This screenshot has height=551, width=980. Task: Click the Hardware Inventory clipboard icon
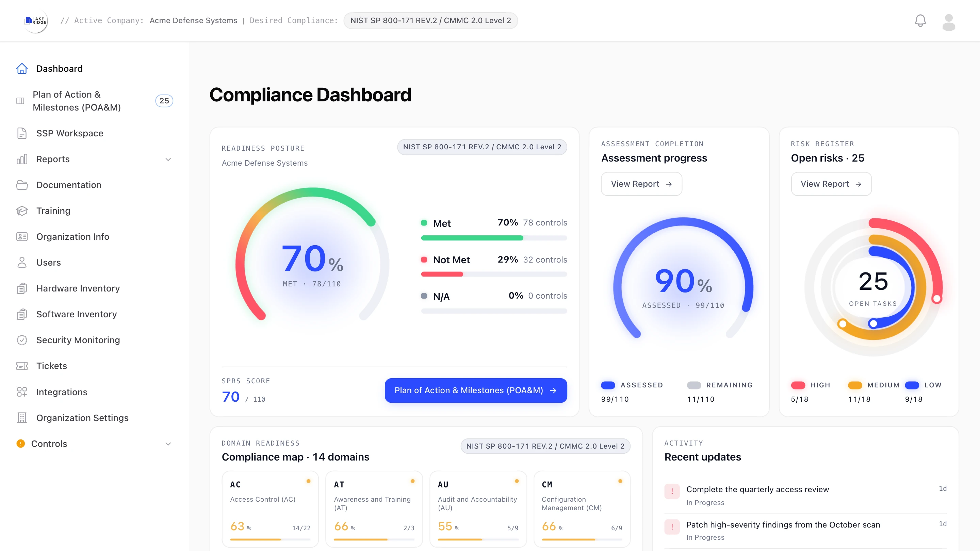(x=22, y=288)
